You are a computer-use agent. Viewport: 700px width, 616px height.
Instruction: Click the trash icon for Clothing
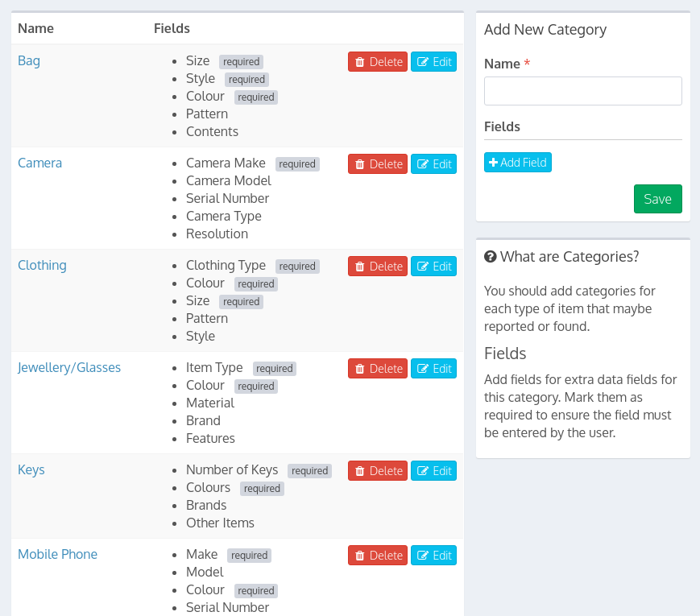(x=360, y=267)
